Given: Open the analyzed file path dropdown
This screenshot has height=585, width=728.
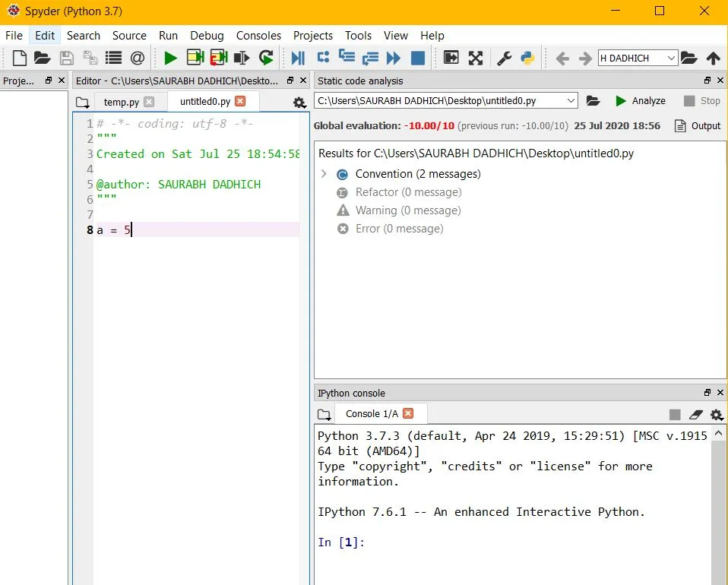Looking at the screenshot, I should [571, 101].
